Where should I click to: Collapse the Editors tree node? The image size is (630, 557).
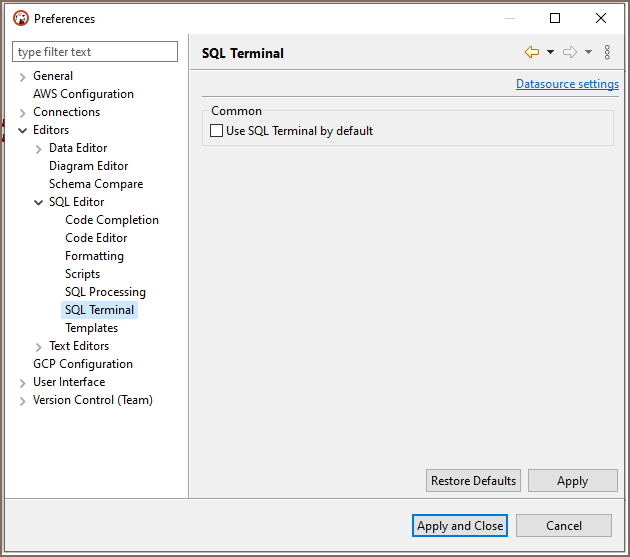click(x=22, y=130)
